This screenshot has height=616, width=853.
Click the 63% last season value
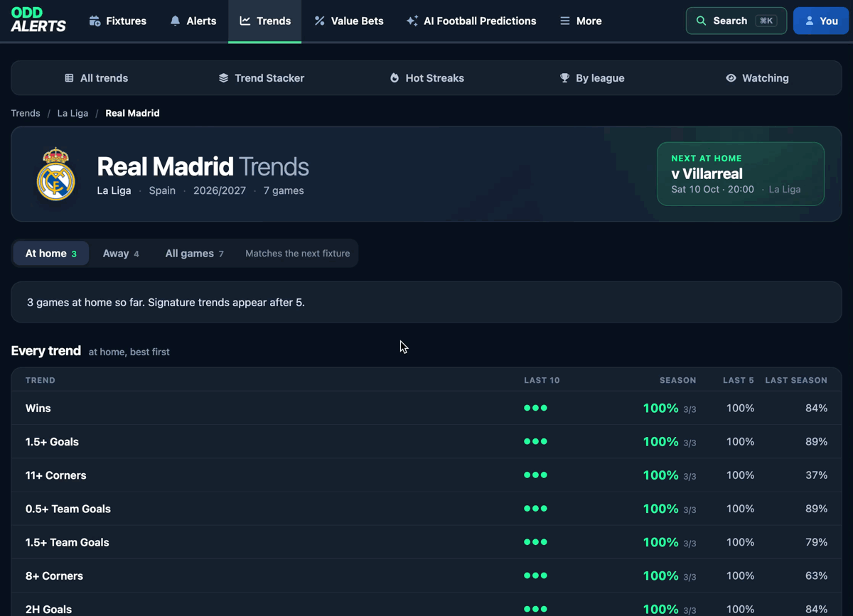click(816, 576)
